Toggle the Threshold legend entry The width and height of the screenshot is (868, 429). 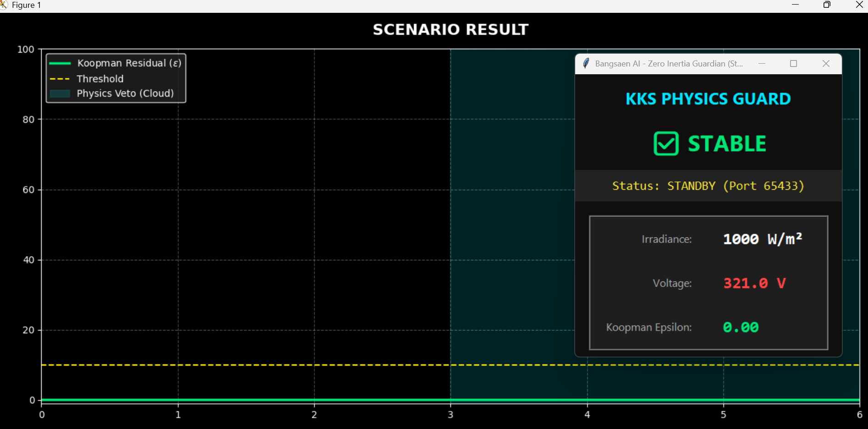coord(100,78)
